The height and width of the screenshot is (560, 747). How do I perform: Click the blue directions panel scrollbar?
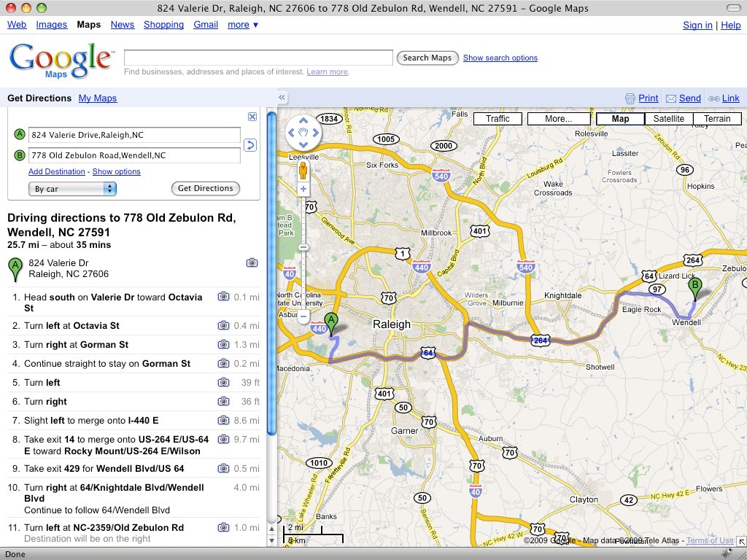coord(271,273)
